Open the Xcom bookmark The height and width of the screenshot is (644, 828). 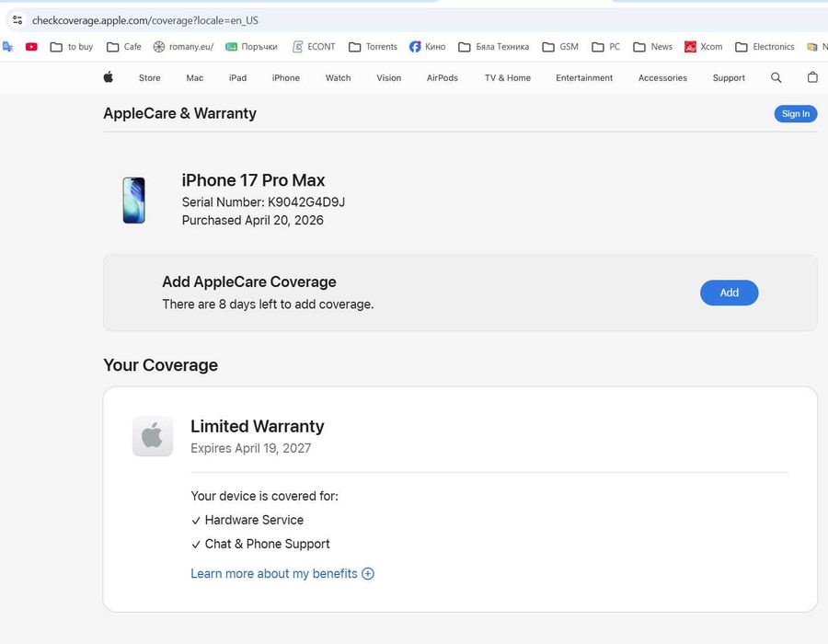704,47
